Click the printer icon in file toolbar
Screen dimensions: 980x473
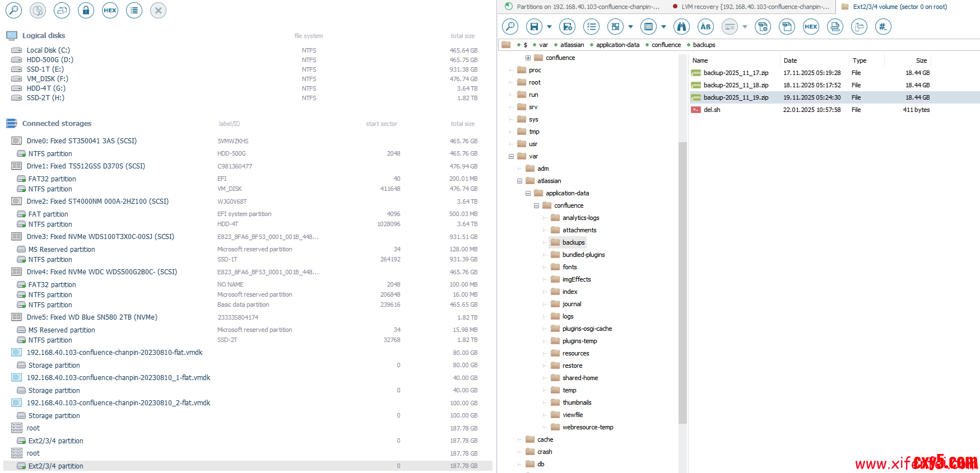[x=835, y=26]
